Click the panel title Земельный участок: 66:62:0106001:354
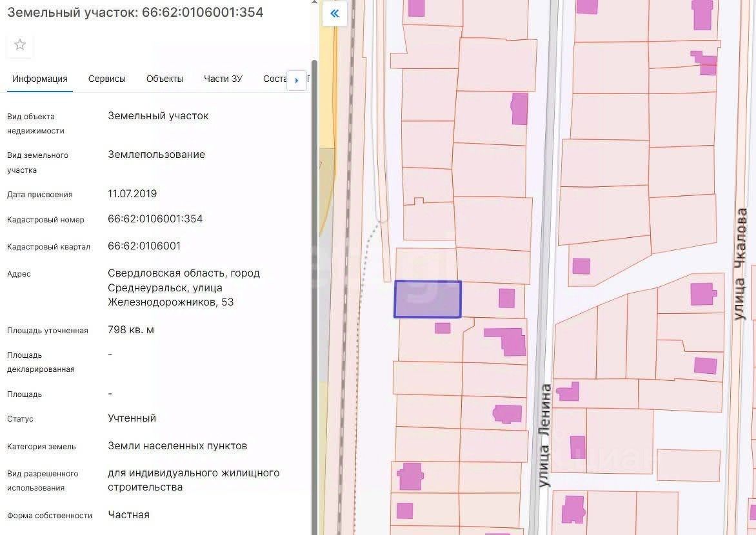The height and width of the screenshot is (535, 756). pyautogui.click(x=135, y=12)
